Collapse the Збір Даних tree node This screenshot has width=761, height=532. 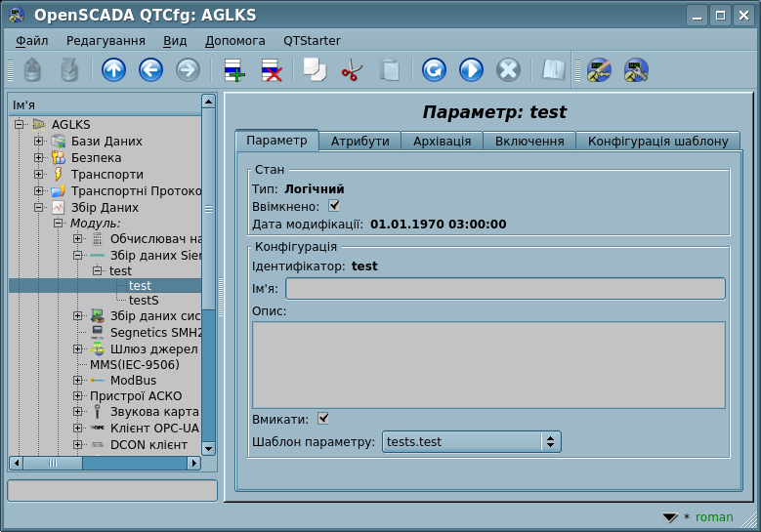[x=38, y=208]
